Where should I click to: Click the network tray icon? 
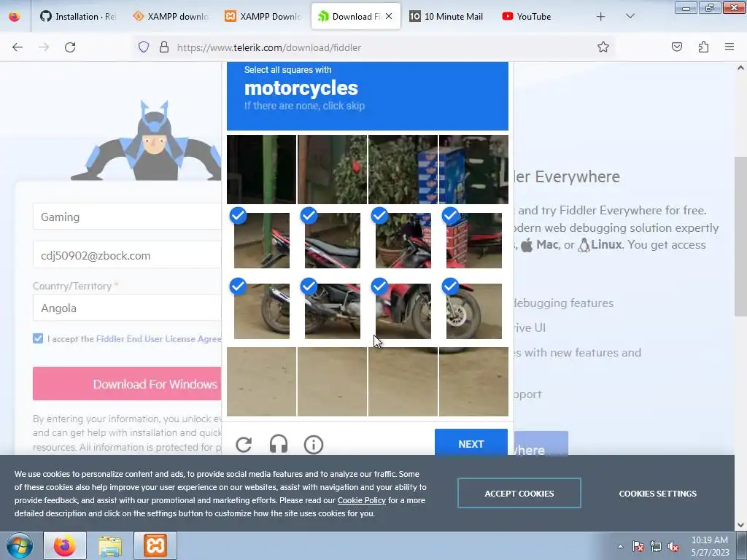[656, 546]
